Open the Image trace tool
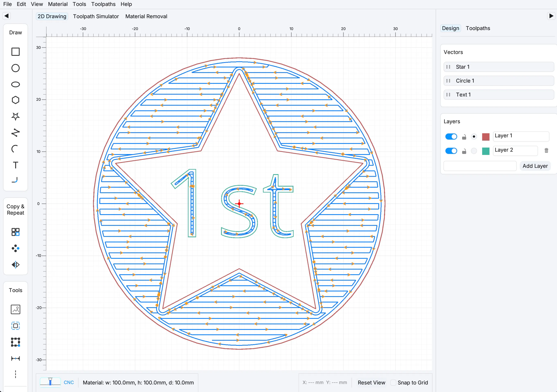The image size is (557, 392). (16, 310)
